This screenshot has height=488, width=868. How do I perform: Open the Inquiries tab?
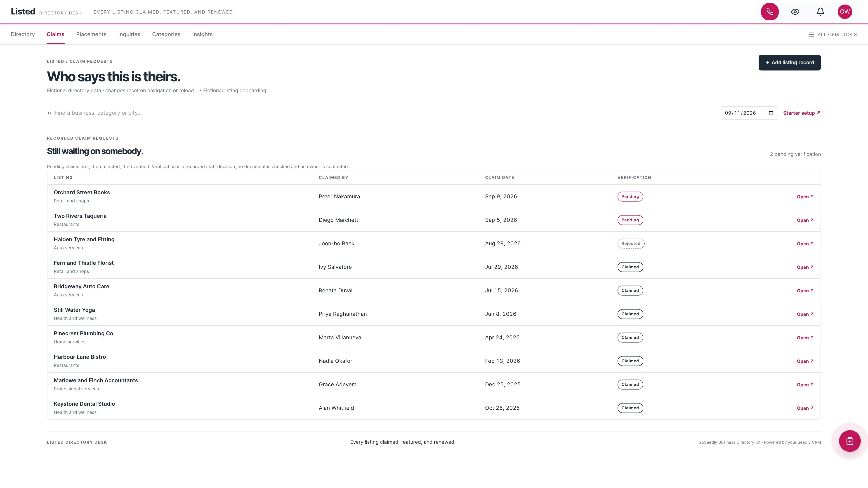point(129,34)
